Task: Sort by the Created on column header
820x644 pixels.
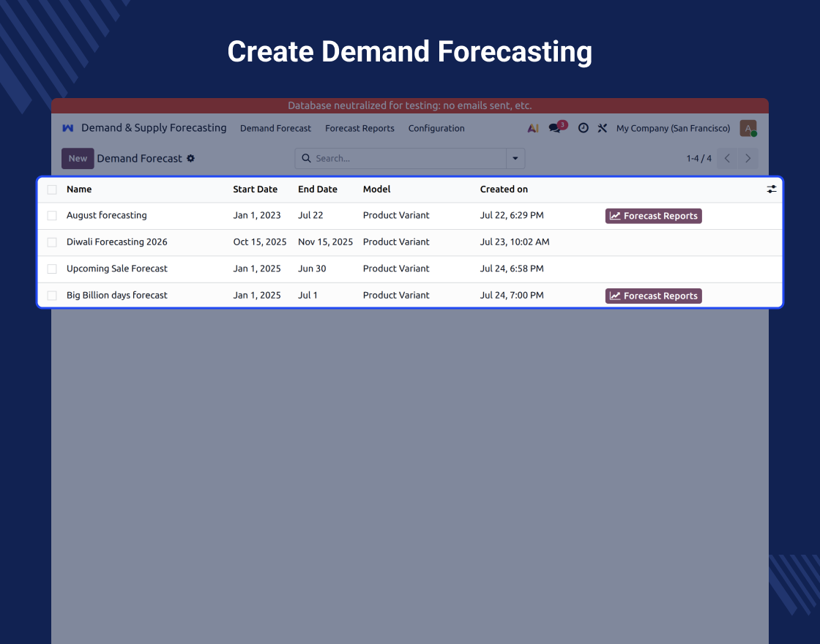Action: pos(504,190)
